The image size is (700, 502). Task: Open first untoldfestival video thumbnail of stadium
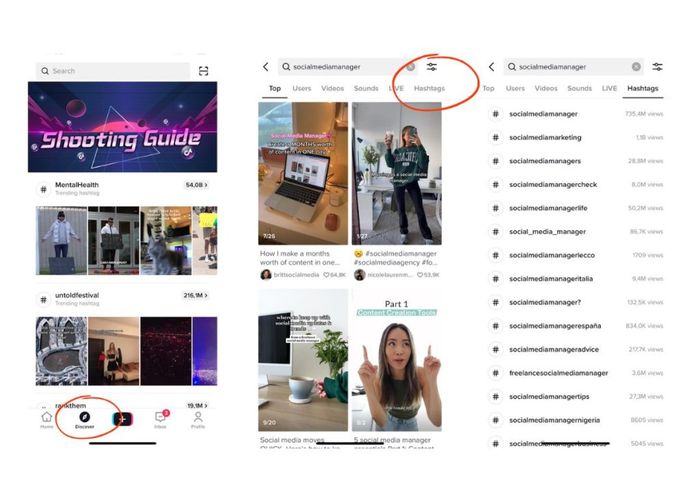(x=62, y=351)
